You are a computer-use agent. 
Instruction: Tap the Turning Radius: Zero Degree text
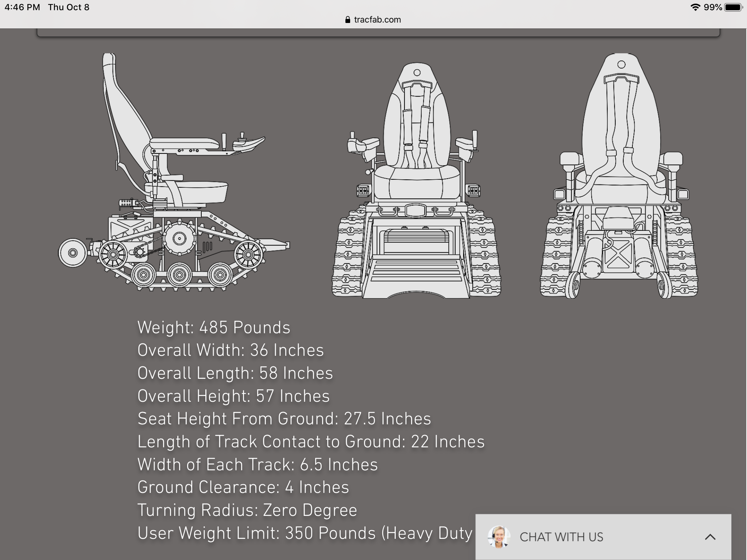pyautogui.click(x=247, y=510)
